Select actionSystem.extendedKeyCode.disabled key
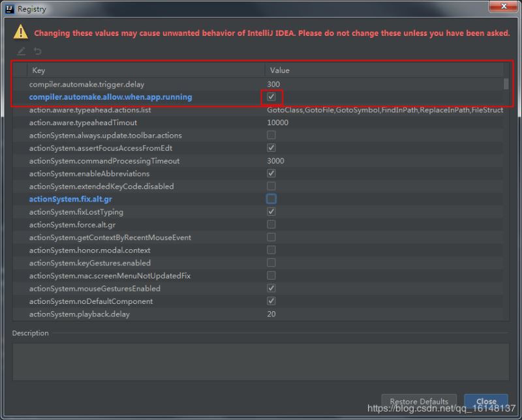Viewport: 522px width, 420px height. tap(101, 186)
